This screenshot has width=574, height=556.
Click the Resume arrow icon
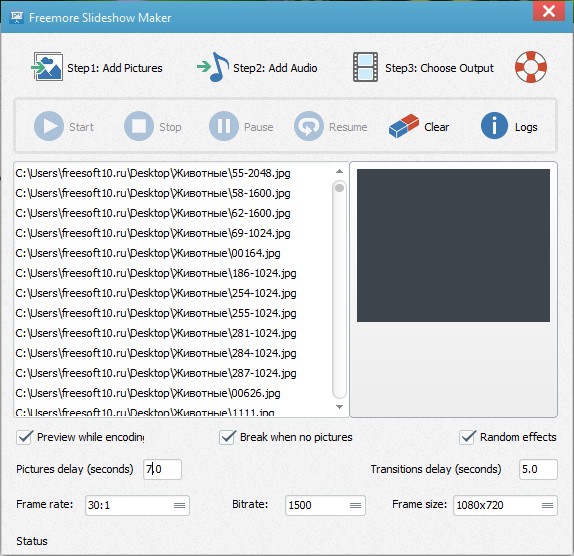309,126
